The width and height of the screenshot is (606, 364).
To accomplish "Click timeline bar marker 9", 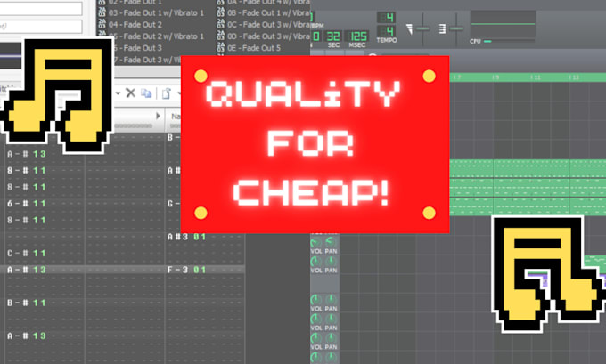I will coord(495,77).
